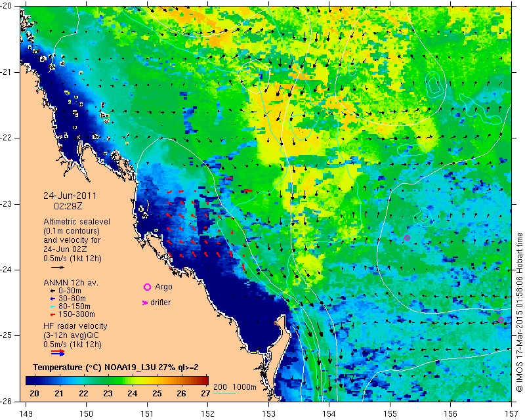Click the red 150-300m arrow legend symbol
Screen dimensions: 525x420
[x=52, y=314]
